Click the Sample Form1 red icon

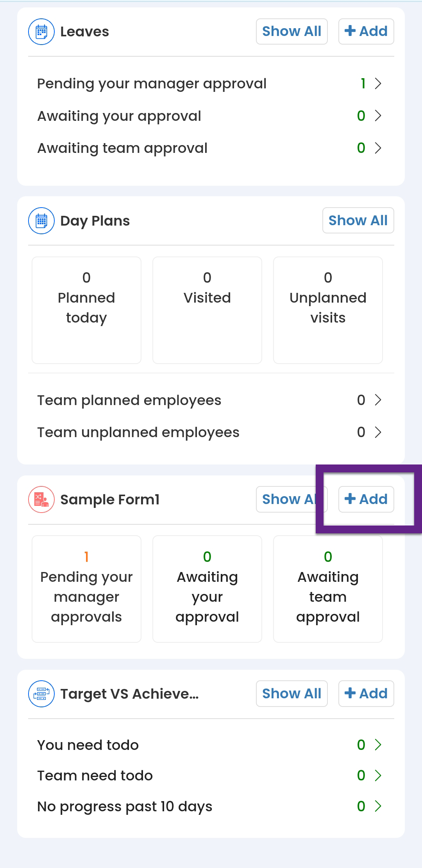[41, 499]
